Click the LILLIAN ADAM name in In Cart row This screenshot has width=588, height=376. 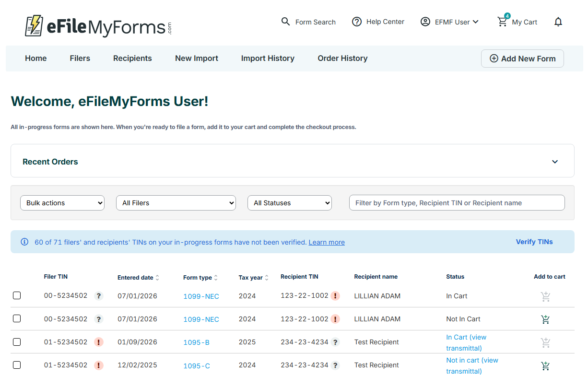(x=377, y=296)
